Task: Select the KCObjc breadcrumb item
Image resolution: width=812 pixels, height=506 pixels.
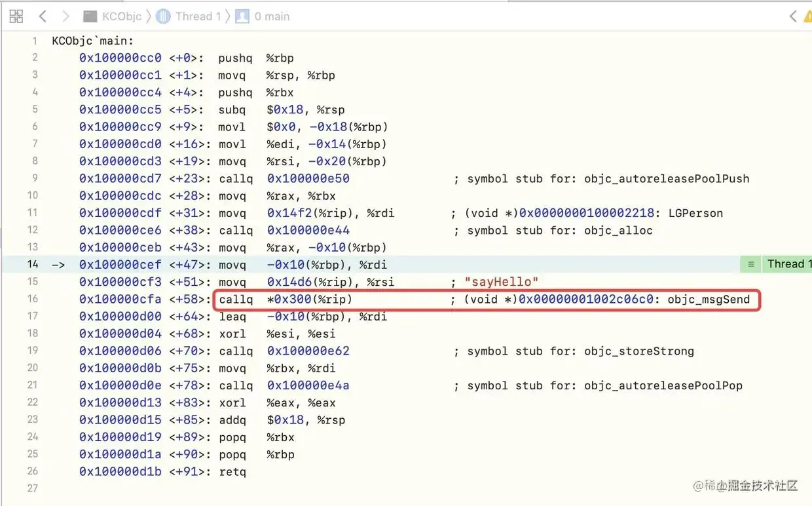Action: coord(122,16)
